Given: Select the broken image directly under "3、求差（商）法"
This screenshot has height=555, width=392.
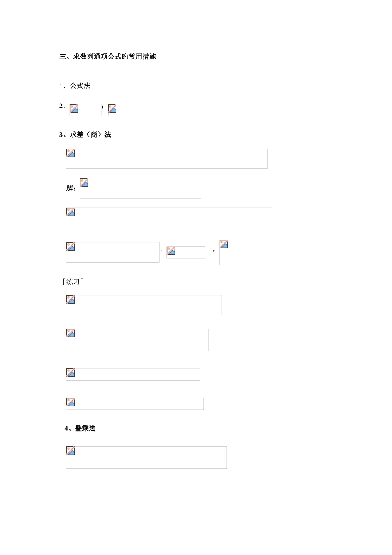Looking at the screenshot, I should pyautogui.click(x=167, y=159).
